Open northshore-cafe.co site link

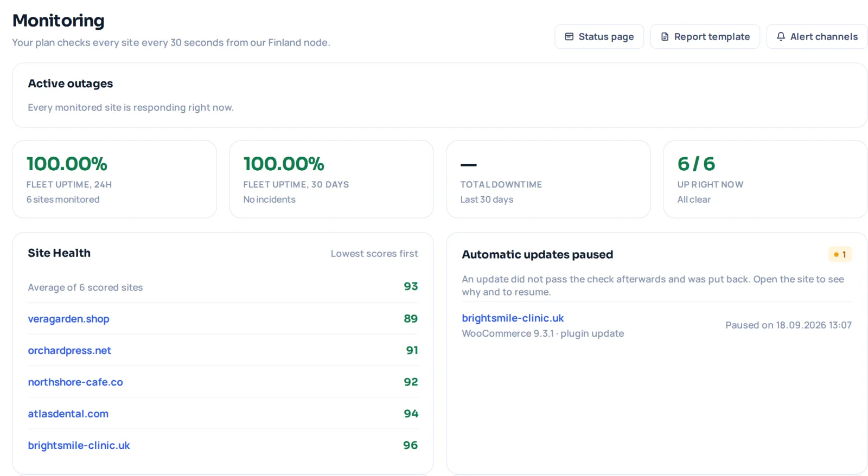click(75, 382)
